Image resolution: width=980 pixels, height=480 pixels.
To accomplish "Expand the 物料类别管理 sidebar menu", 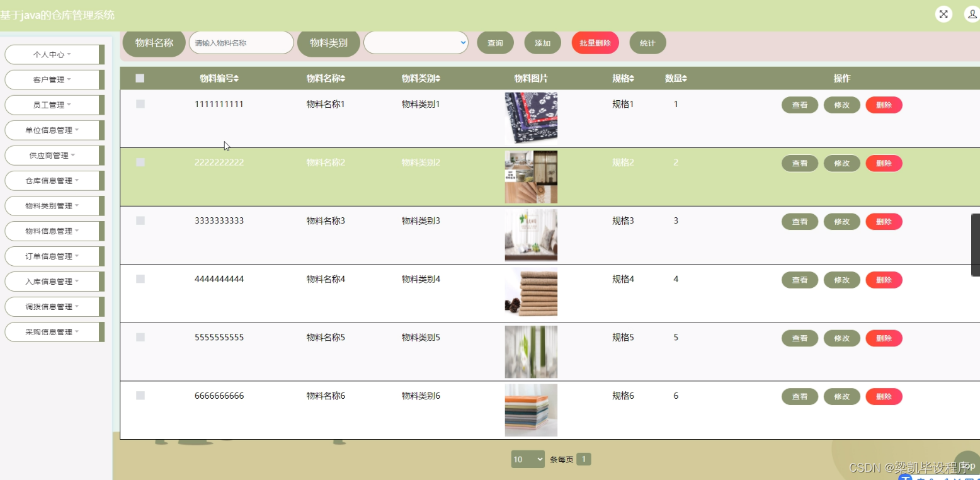I will (54, 206).
